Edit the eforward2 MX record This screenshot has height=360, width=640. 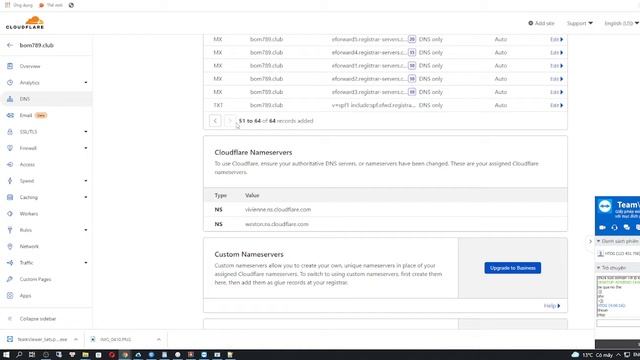pos(556,79)
